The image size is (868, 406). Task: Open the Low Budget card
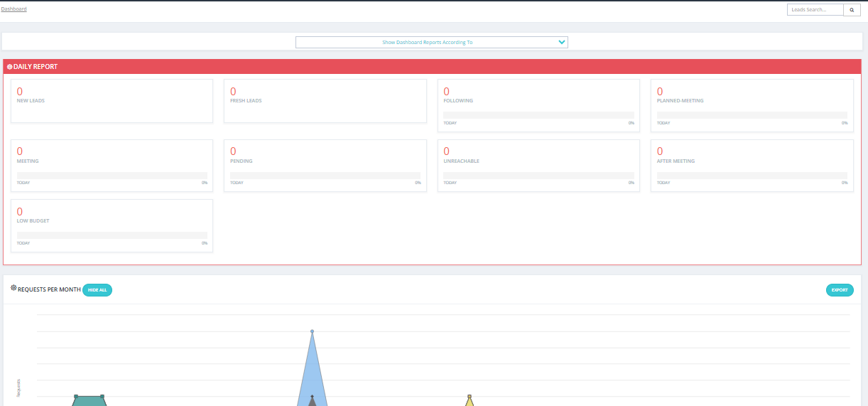click(x=112, y=225)
